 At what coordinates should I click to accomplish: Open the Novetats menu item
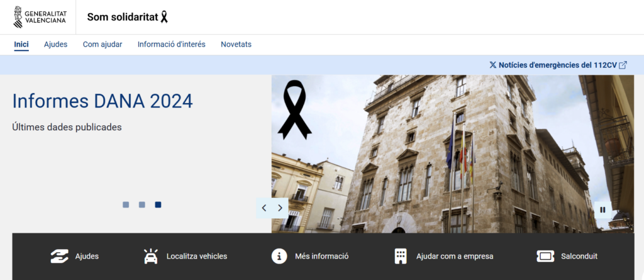pos(236,44)
